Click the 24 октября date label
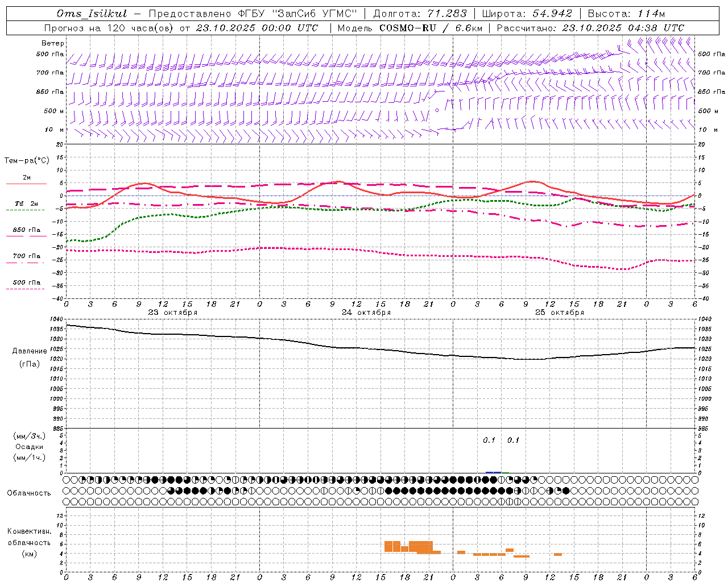The height and width of the screenshot is (582, 728). (366, 313)
